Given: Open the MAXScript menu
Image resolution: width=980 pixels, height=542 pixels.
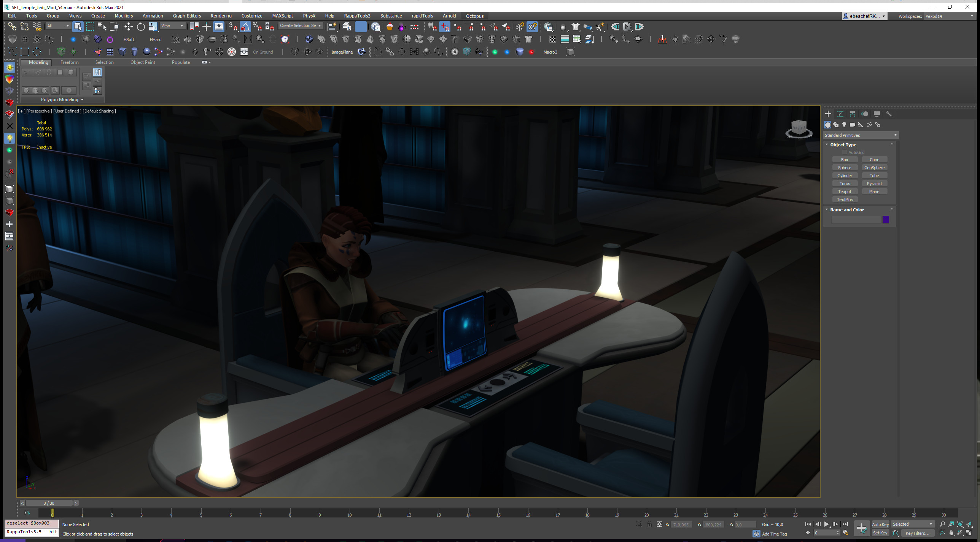Looking at the screenshot, I should 283,16.
